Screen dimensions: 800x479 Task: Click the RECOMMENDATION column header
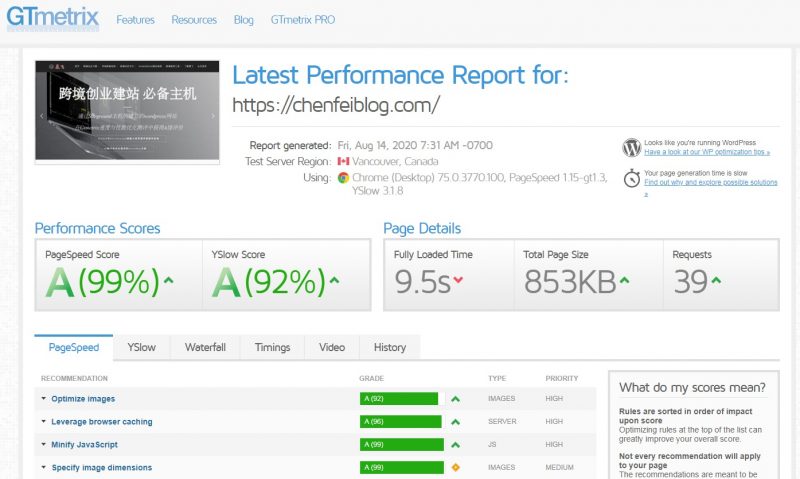click(74, 379)
